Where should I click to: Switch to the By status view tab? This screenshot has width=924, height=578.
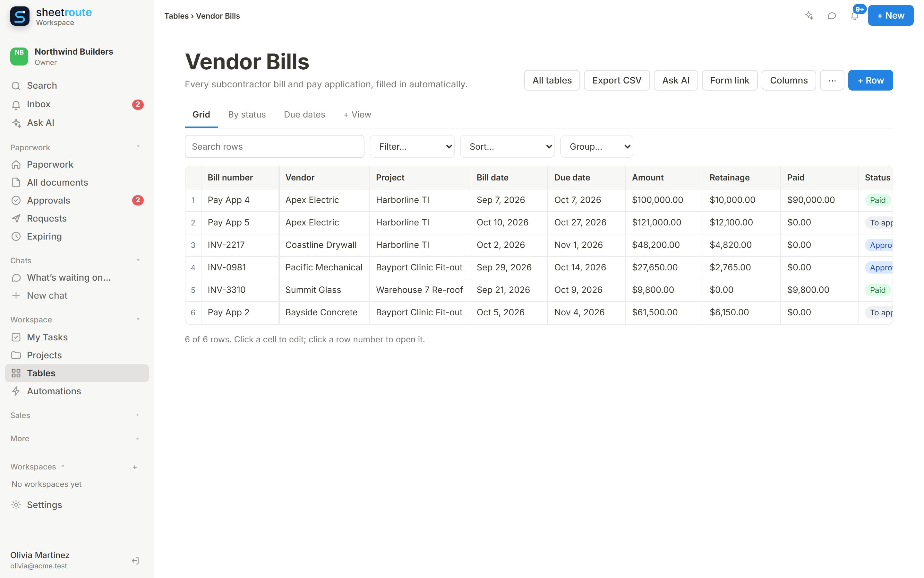247,115
